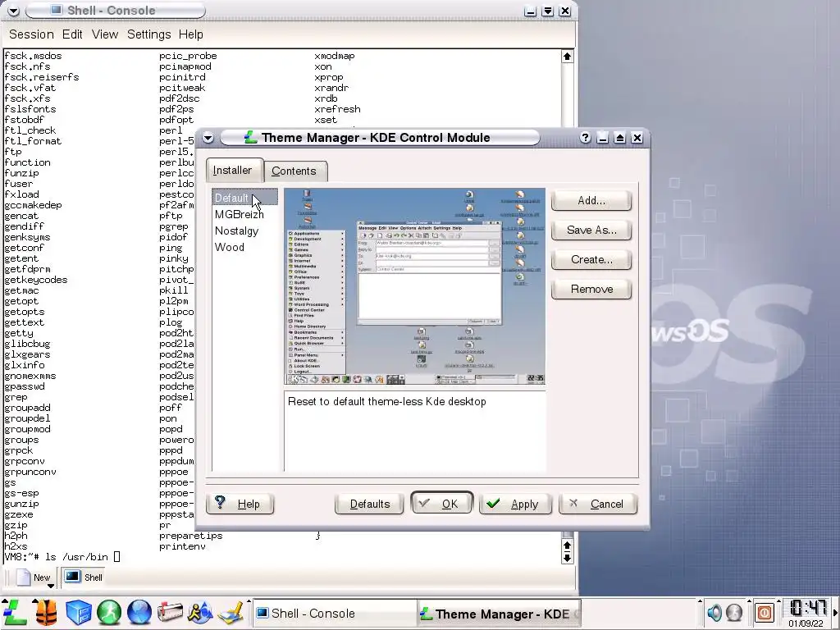The width and height of the screenshot is (840, 630).
Task: Click the text fsck.reiserfs in Console
Action: tap(42, 77)
